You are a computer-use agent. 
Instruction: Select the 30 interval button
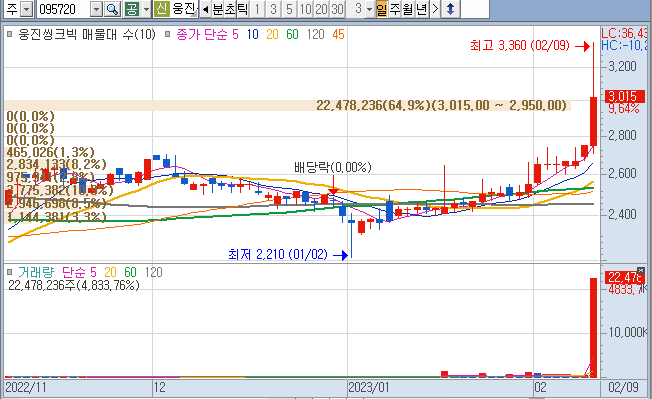pos(337,9)
